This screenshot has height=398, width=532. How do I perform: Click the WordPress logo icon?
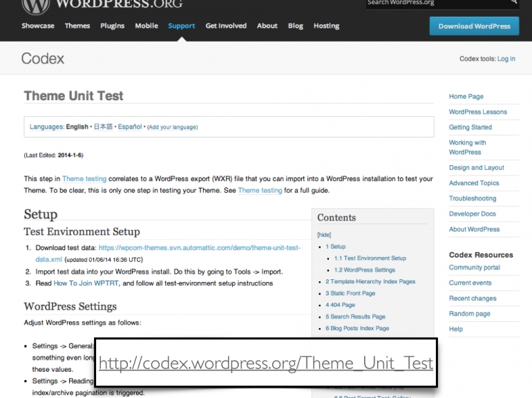pyautogui.click(x=36, y=6)
